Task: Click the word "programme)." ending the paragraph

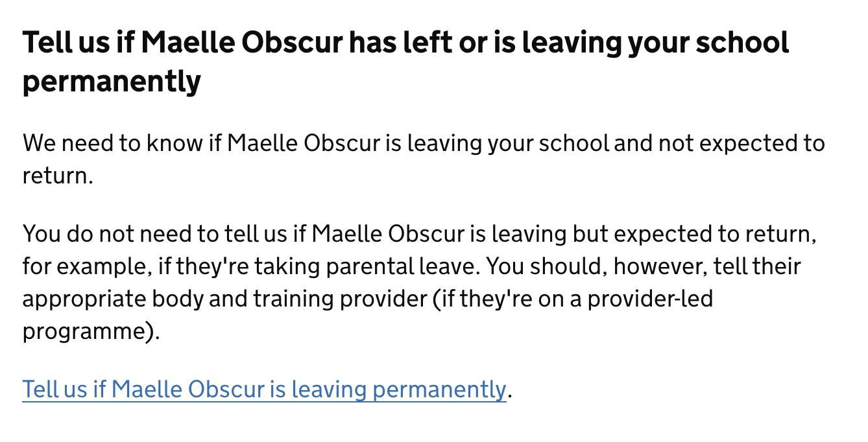Action: click(x=91, y=331)
